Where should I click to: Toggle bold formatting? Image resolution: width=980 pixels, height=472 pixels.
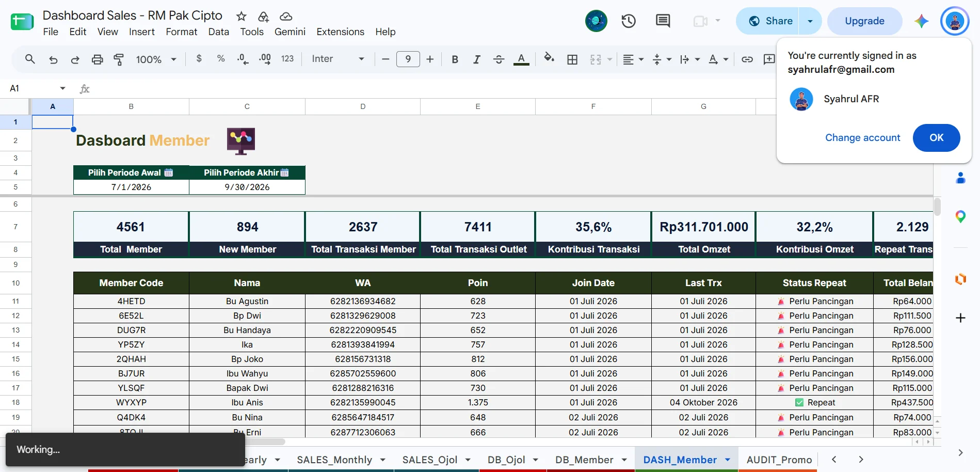(455, 59)
